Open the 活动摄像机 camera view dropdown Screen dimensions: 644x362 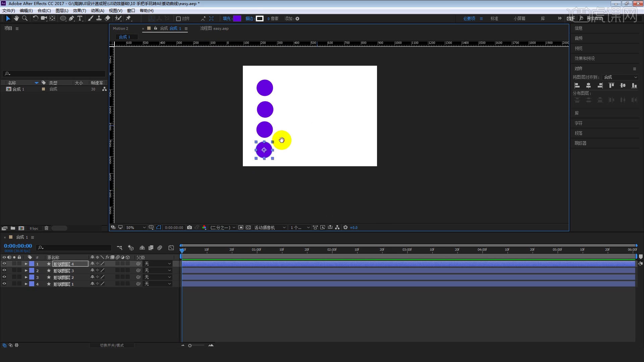(x=270, y=228)
